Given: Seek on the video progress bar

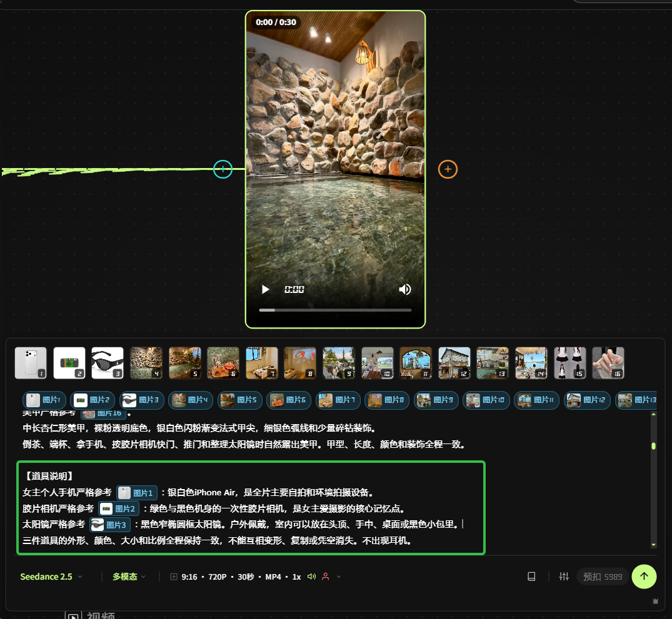Looking at the screenshot, I should coord(335,310).
